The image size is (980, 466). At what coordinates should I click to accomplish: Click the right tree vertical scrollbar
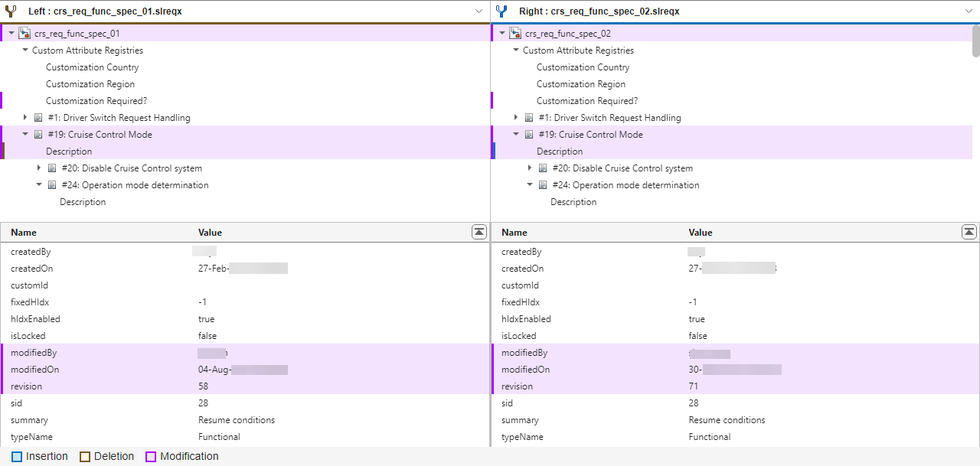(x=975, y=41)
